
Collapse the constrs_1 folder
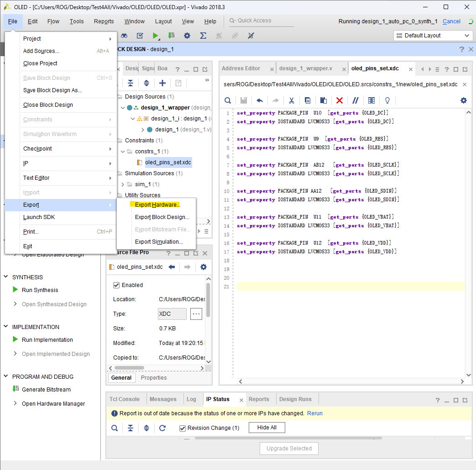click(x=123, y=151)
